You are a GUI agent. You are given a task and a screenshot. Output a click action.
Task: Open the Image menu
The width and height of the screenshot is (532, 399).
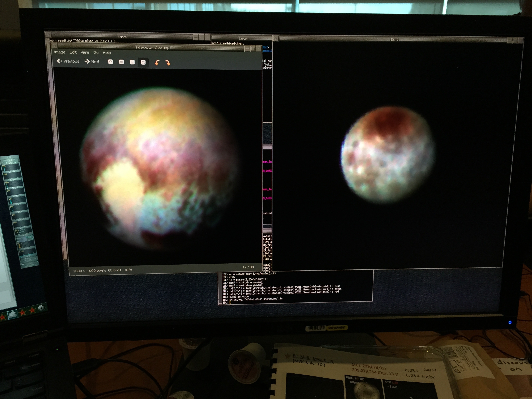tap(60, 52)
